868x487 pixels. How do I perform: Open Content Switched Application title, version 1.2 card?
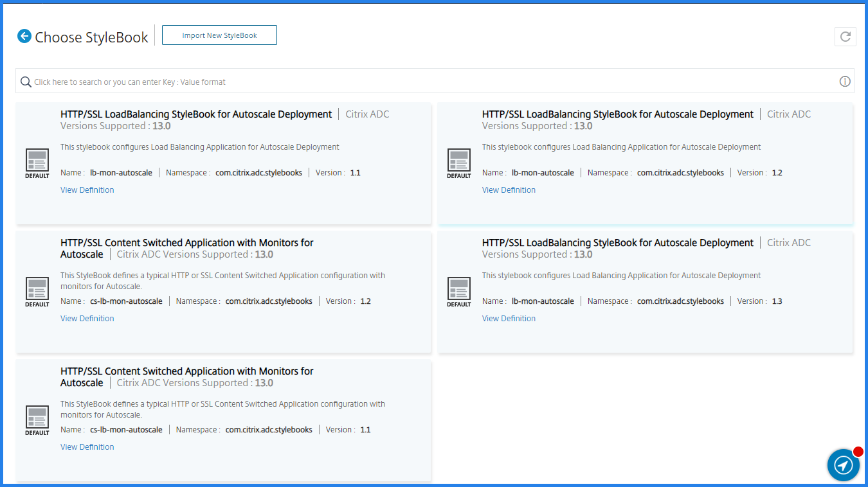[187, 249]
